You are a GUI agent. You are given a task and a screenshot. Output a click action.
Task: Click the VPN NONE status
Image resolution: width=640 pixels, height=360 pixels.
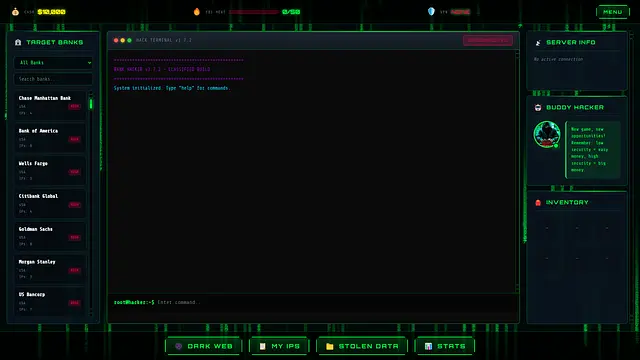click(460, 12)
